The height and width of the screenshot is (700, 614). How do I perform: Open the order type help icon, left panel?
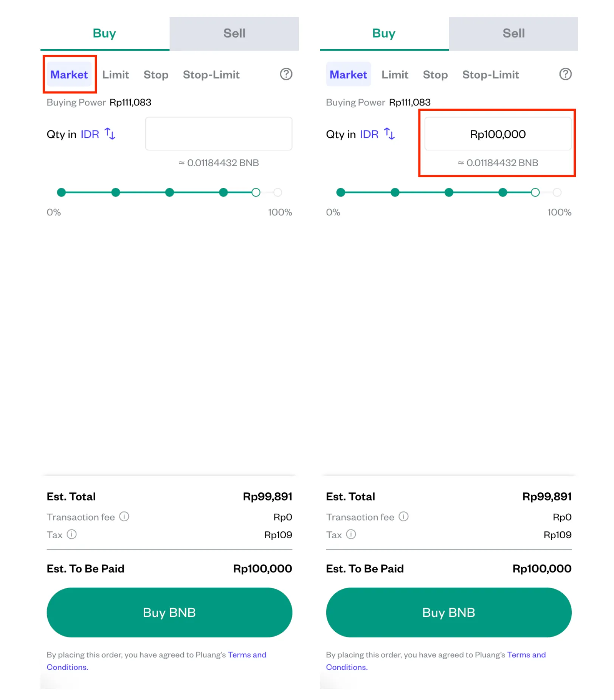click(286, 74)
